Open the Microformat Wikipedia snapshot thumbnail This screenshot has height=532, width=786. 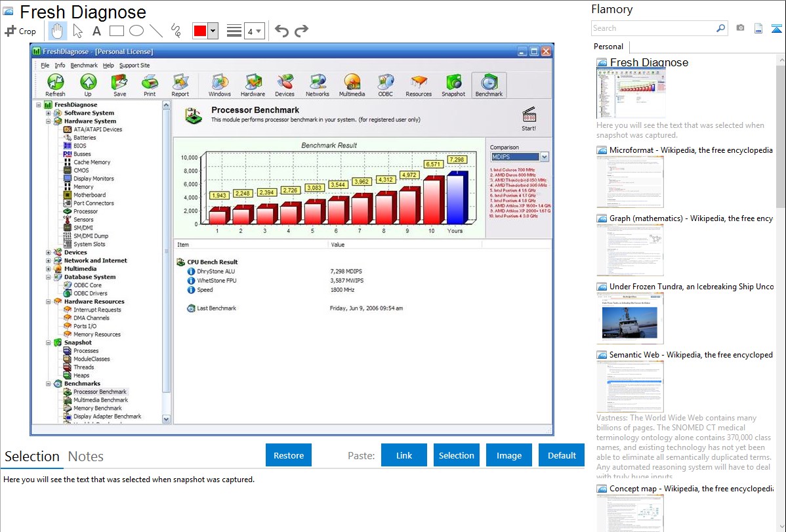pyautogui.click(x=630, y=182)
